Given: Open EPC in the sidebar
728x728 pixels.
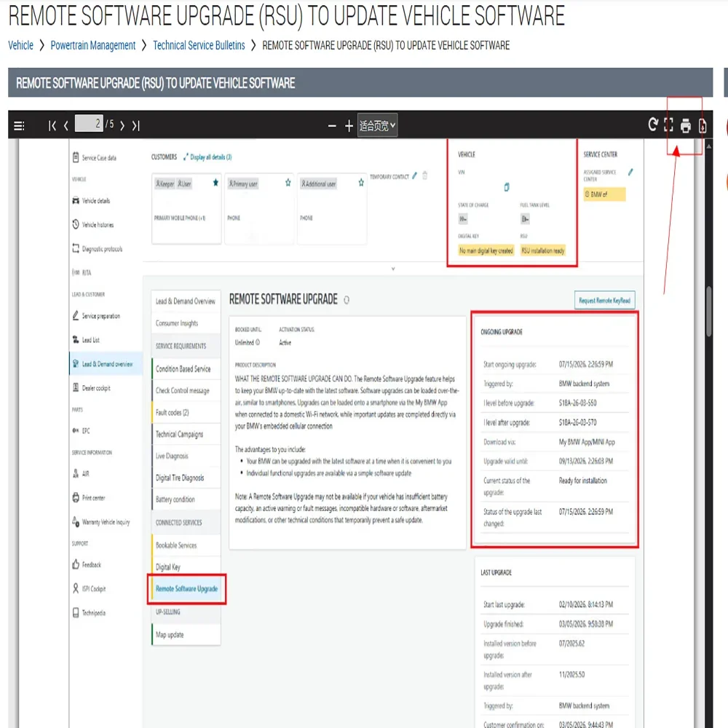Looking at the screenshot, I should point(82,430).
